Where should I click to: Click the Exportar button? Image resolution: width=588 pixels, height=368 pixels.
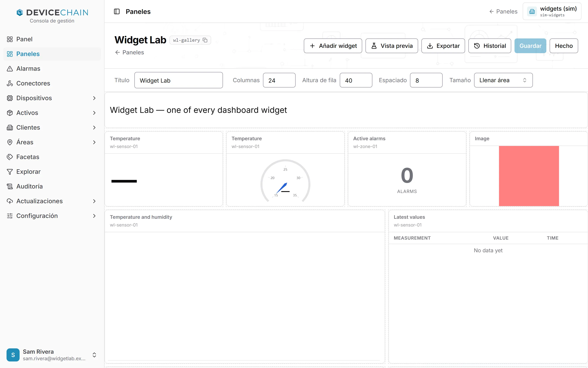pos(443,46)
